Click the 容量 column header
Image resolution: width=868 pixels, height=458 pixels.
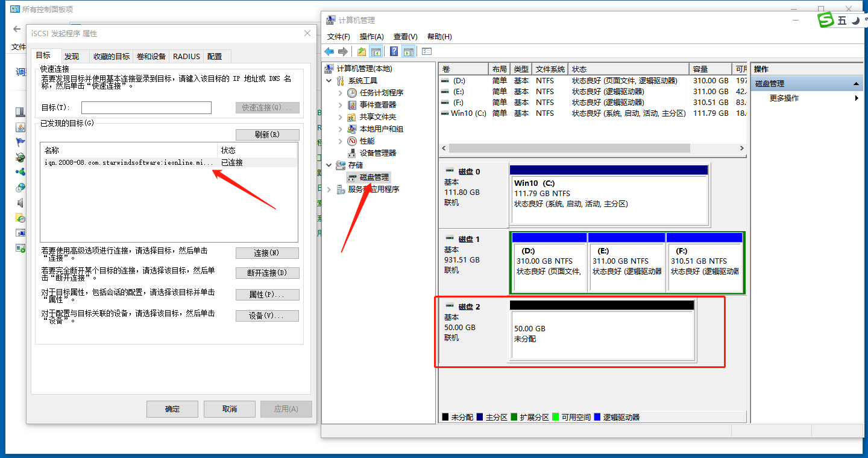pos(709,69)
